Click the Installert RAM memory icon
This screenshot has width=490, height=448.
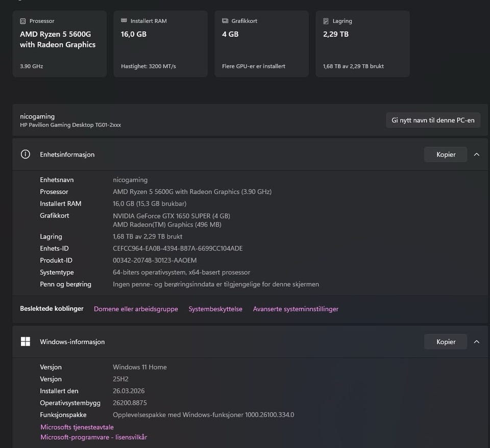coord(124,20)
